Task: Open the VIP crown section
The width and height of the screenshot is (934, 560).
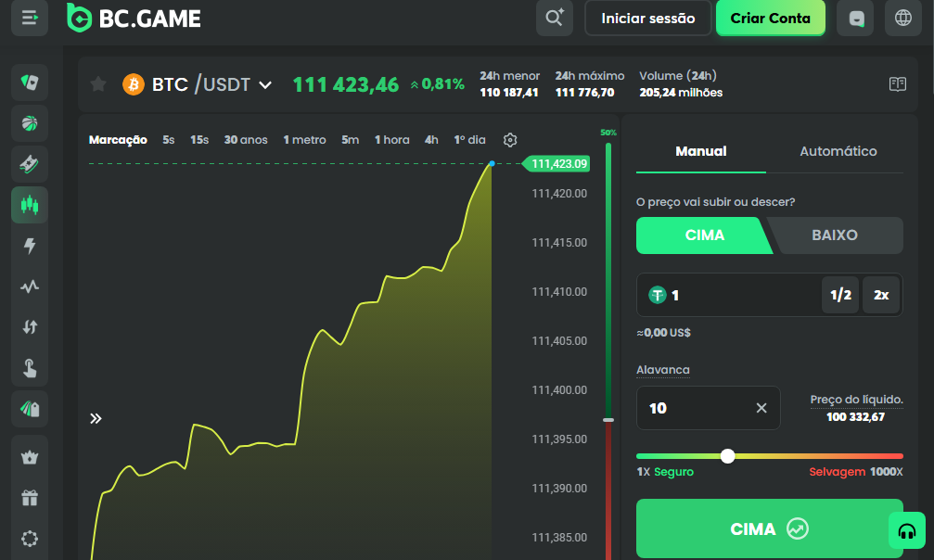Action: 29,456
